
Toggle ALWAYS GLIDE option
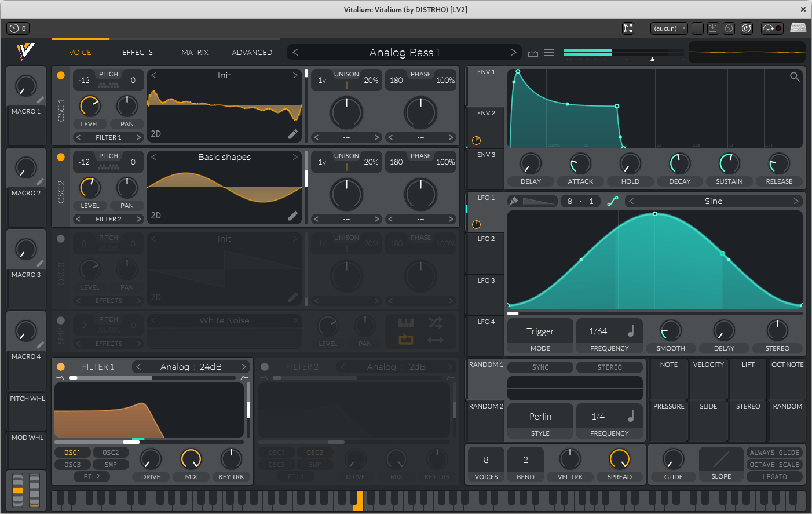774,453
